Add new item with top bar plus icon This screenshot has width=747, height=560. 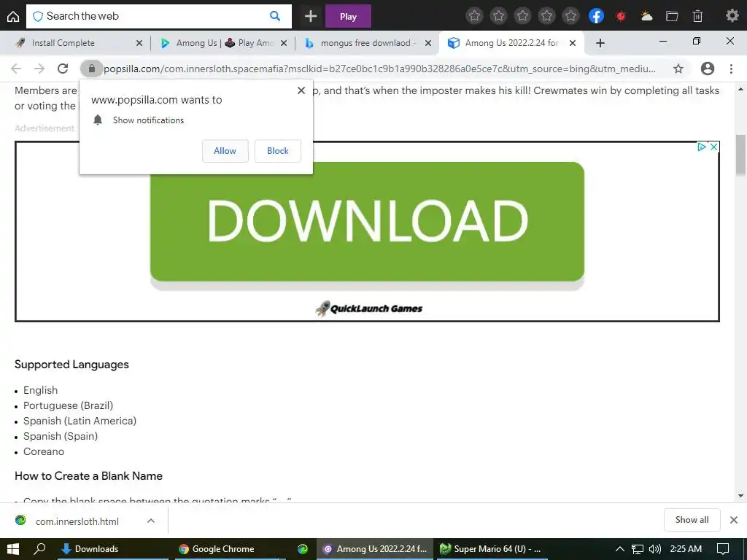(311, 16)
